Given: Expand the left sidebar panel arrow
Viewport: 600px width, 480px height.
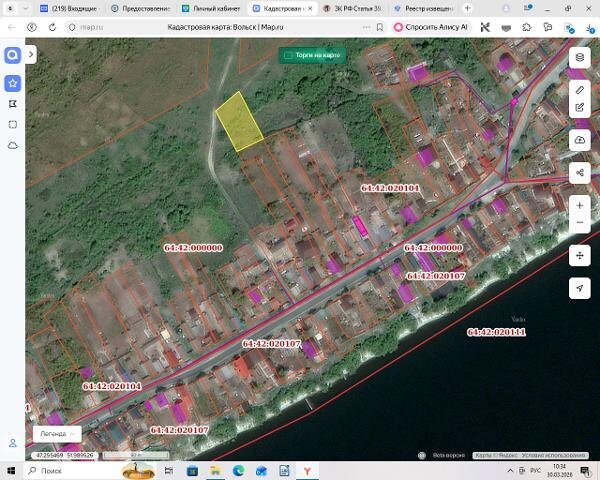Looking at the screenshot, I should click(31, 55).
